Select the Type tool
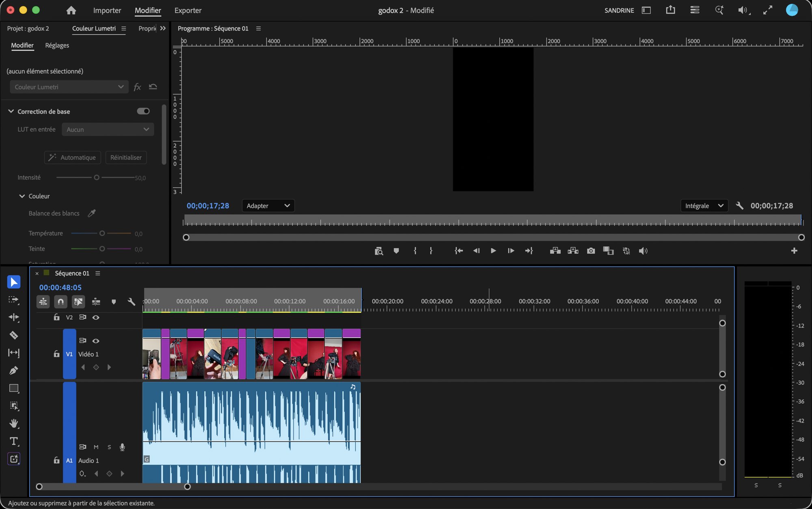 click(x=14, y=441)
